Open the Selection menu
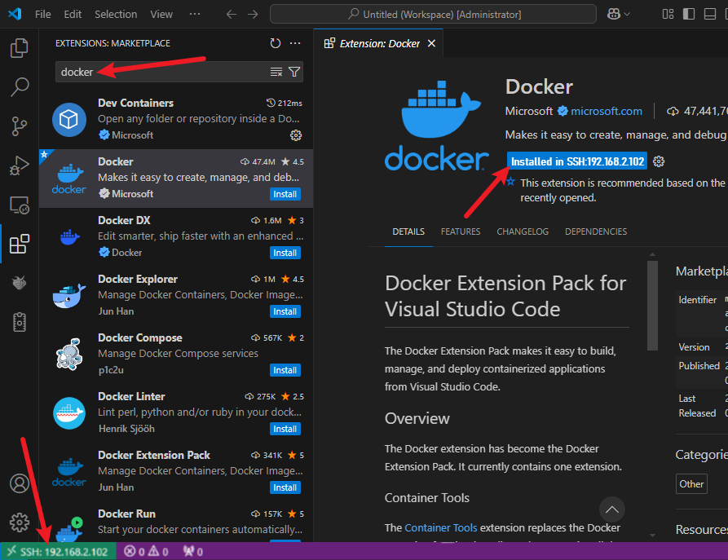This screenshot has height=560, width=728. point(116,15)
